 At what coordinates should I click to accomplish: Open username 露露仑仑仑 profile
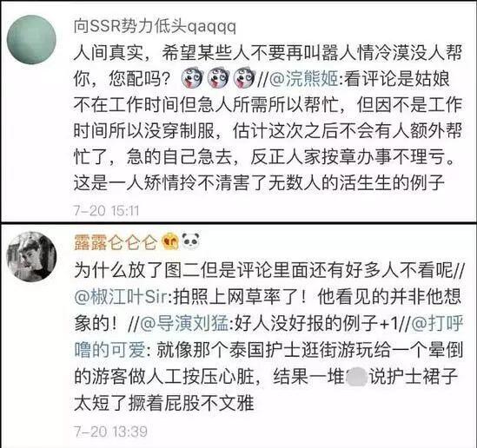pos(116,242)
